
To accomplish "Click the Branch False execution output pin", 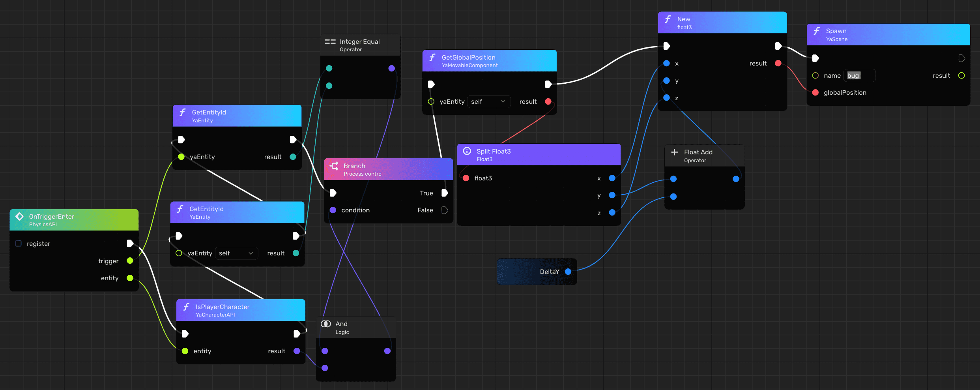I will (445, 210).
